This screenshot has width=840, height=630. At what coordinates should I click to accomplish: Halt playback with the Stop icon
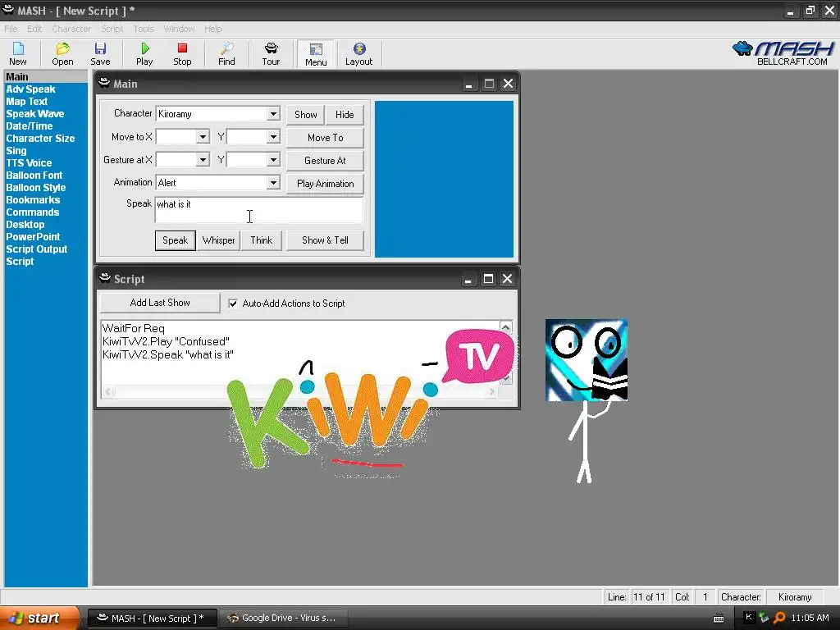click(182, 54)
